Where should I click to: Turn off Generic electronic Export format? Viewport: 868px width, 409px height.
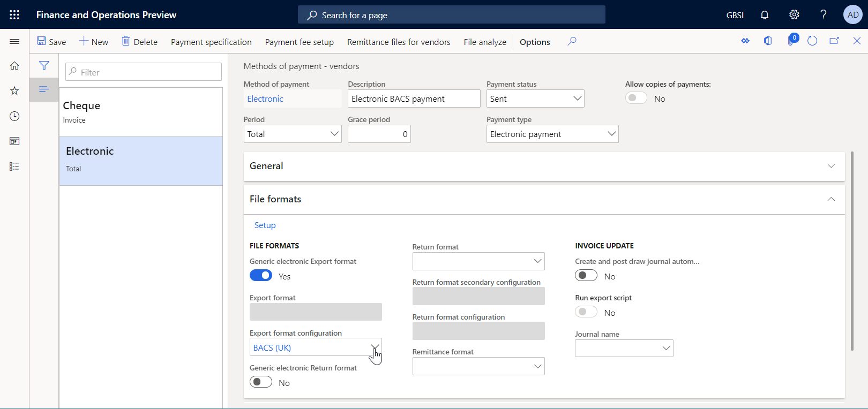(x=261, y=276)
